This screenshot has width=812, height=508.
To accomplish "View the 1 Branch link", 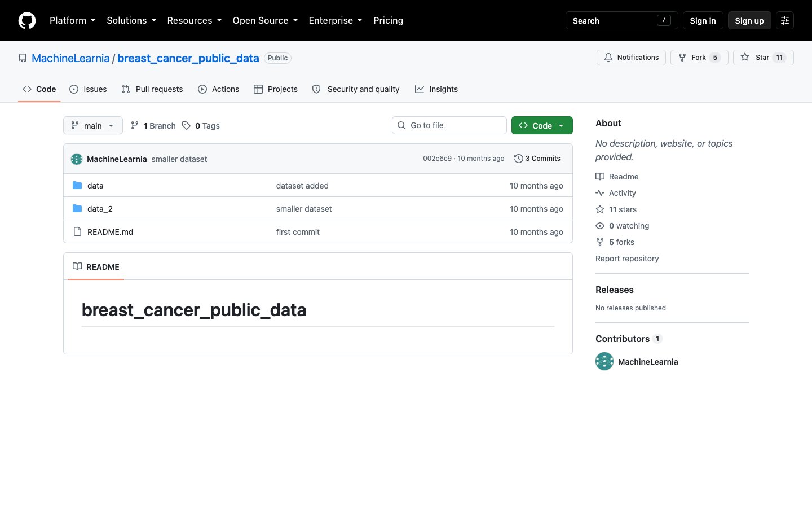I will (x=153, y=125).
